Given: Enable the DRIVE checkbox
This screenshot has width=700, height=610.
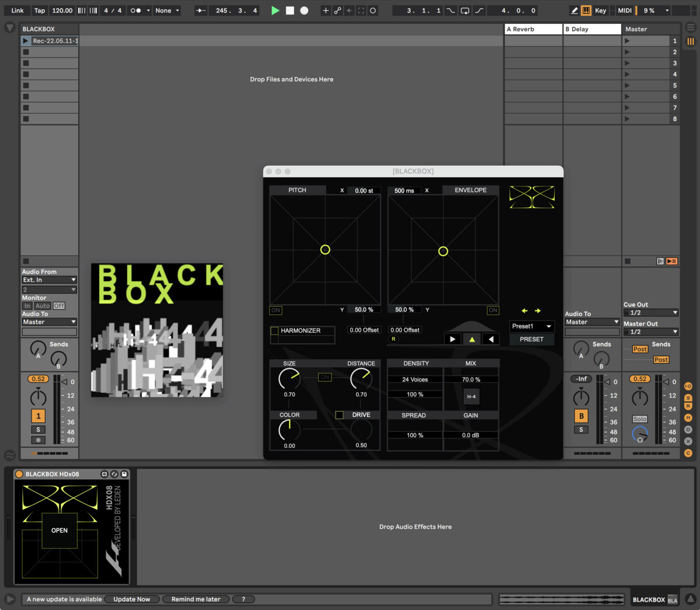Looking at the screenshot, I should pyautogui.click(x=339, y=415).
